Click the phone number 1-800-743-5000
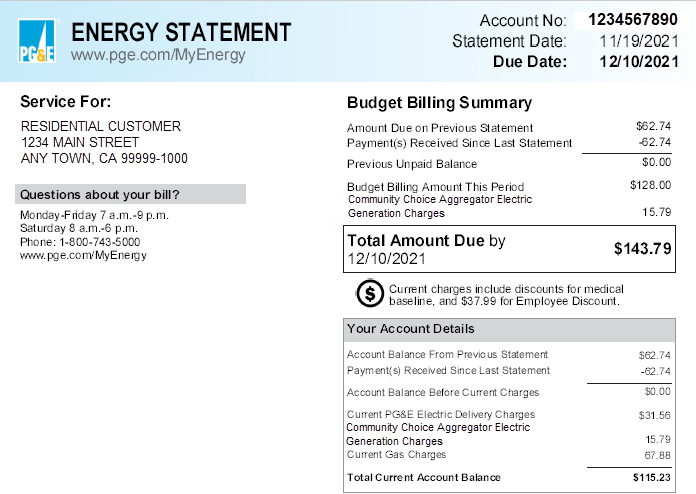Viewport: 696px width, 494px height. click(x=98, y=242)
